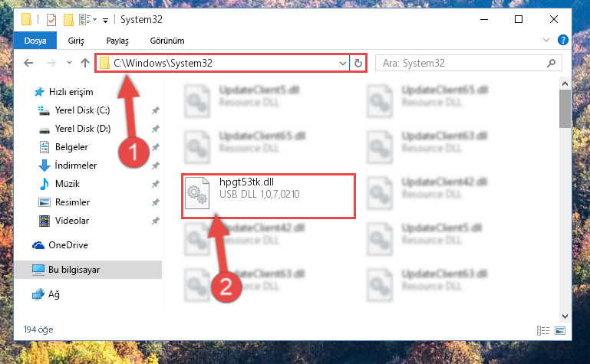Switch to details view layout icon
Screen dimensions: 590x364
click(543, 330)
